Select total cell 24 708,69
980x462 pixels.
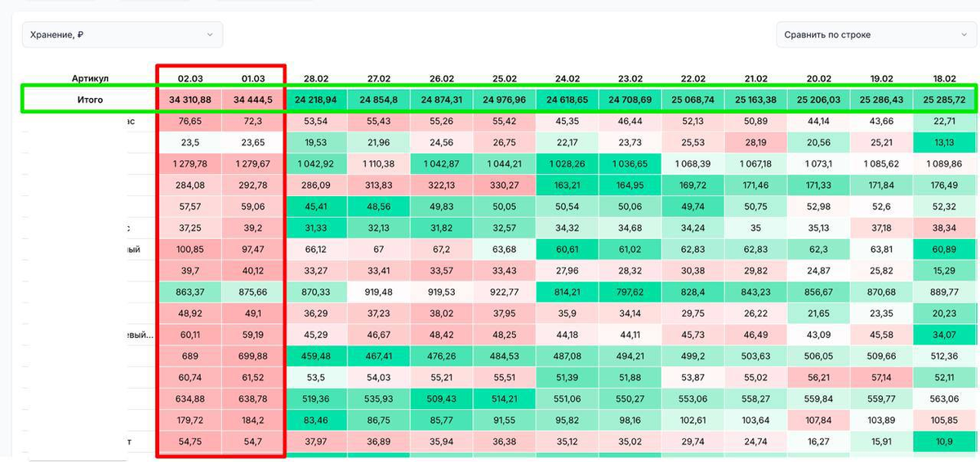click(630, 100)
